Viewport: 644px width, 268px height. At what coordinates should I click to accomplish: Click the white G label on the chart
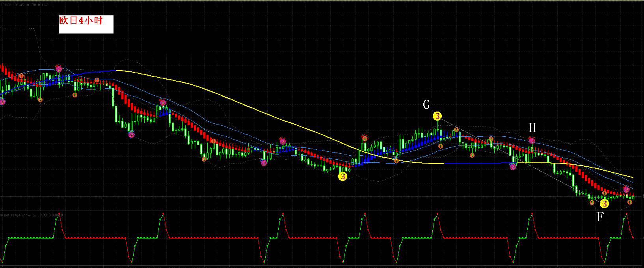coord(426,104)
